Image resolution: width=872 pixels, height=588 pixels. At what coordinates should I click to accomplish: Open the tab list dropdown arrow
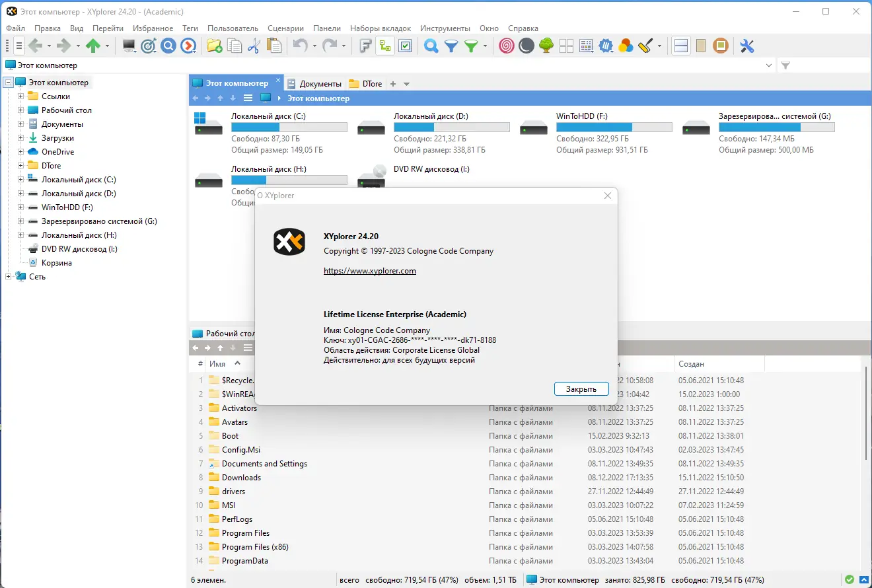pyautogui.click(x=407, y=84)
